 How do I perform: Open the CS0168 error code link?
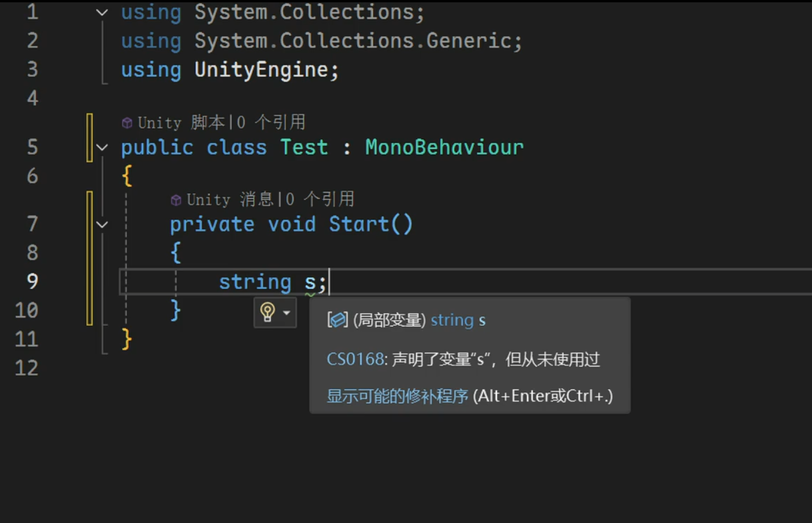coord(356,359)
